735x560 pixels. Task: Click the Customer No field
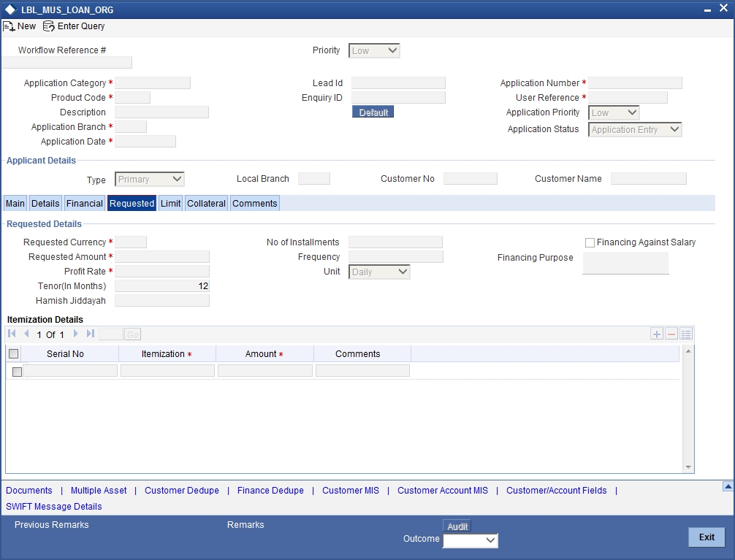[471, 179]
